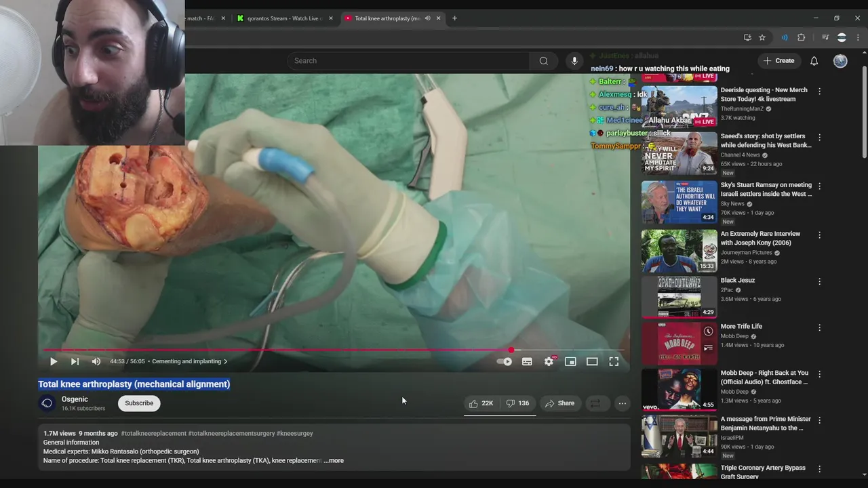The width and height of the screenshot is (868, 488).
Task: Open options for 'Black Jesuz' video
Action: click(x=819, y=281)
